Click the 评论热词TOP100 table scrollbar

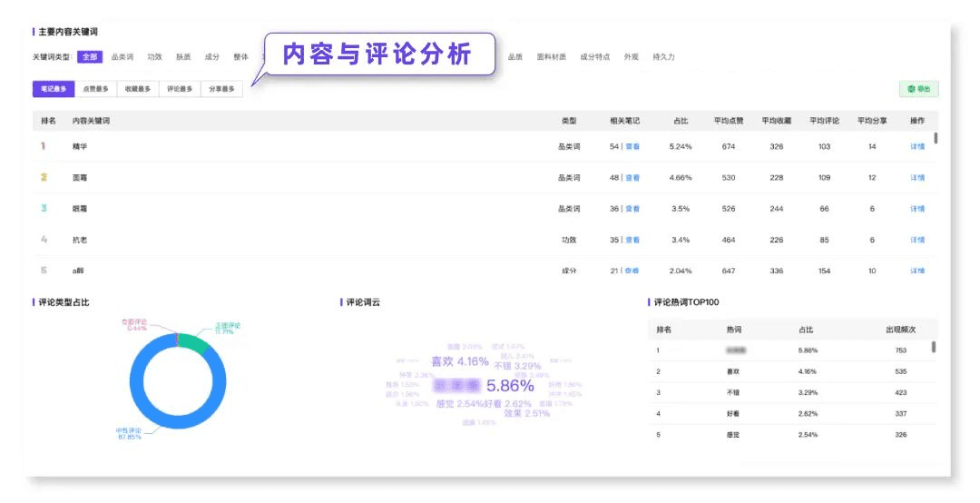coord(934,347)
